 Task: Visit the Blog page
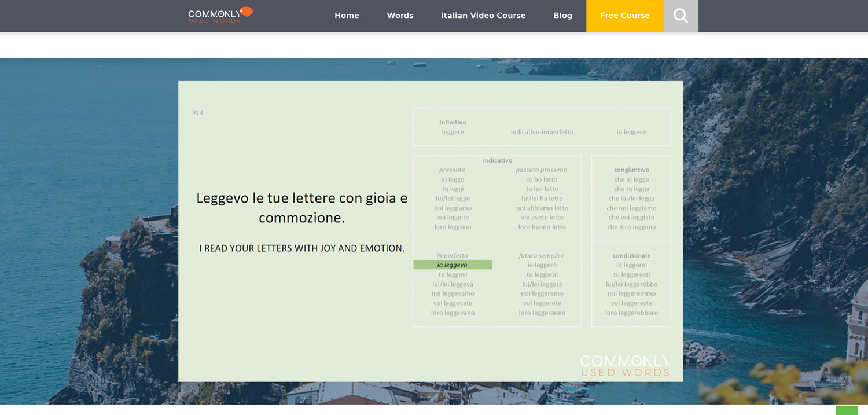[562, 16]
